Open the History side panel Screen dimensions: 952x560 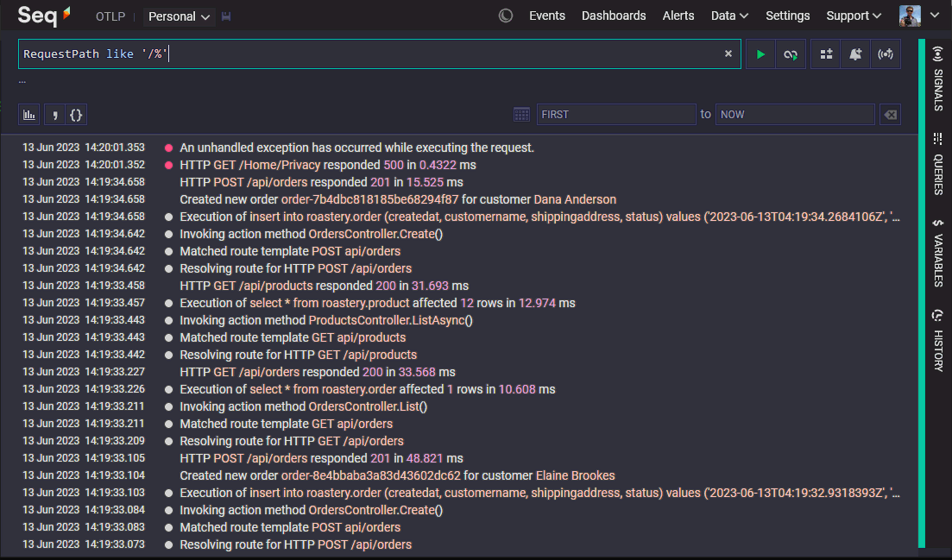click(938, 341)
